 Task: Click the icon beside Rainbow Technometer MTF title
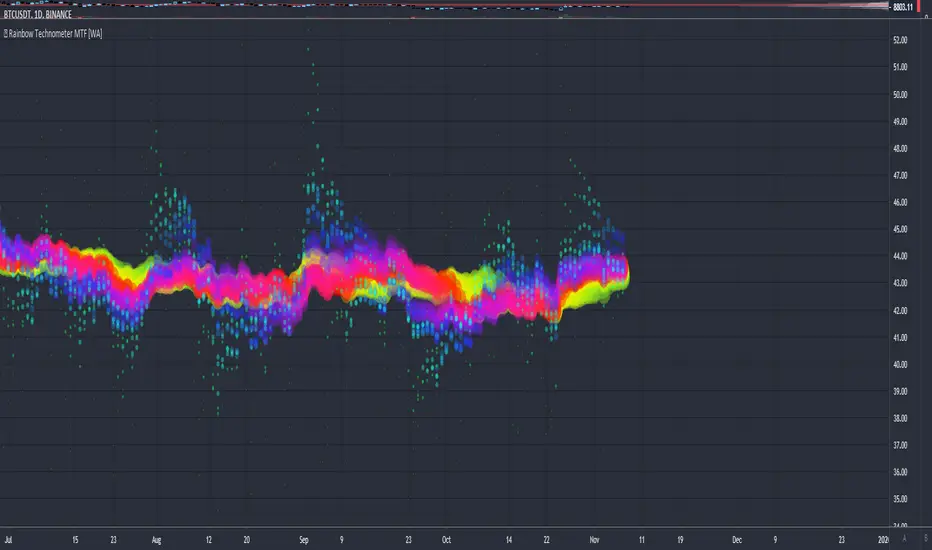[6, 34]
